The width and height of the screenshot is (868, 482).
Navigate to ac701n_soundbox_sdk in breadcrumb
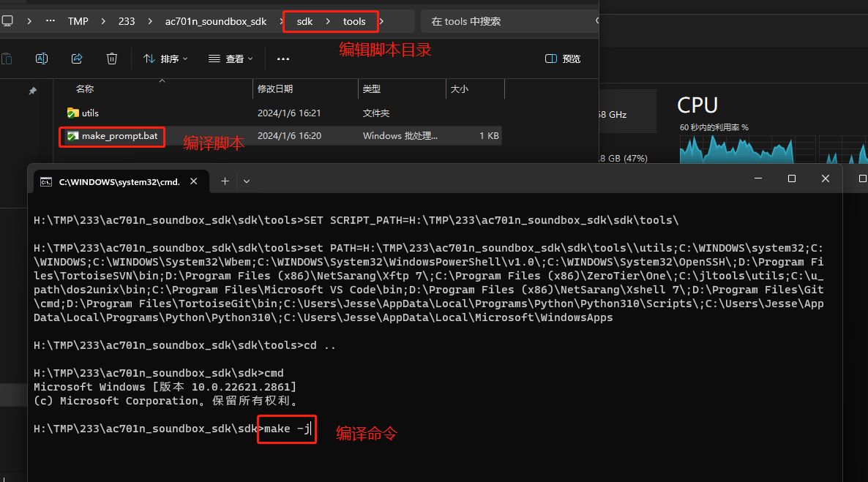[x=216, y=21]
